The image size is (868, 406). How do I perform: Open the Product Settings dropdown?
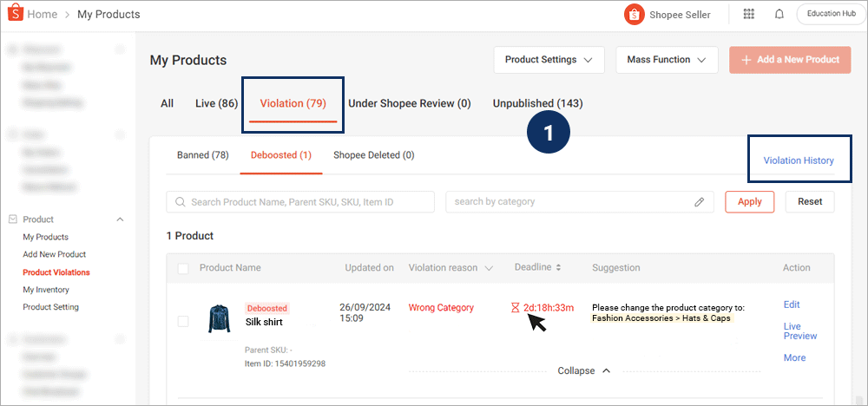(549, 60)
